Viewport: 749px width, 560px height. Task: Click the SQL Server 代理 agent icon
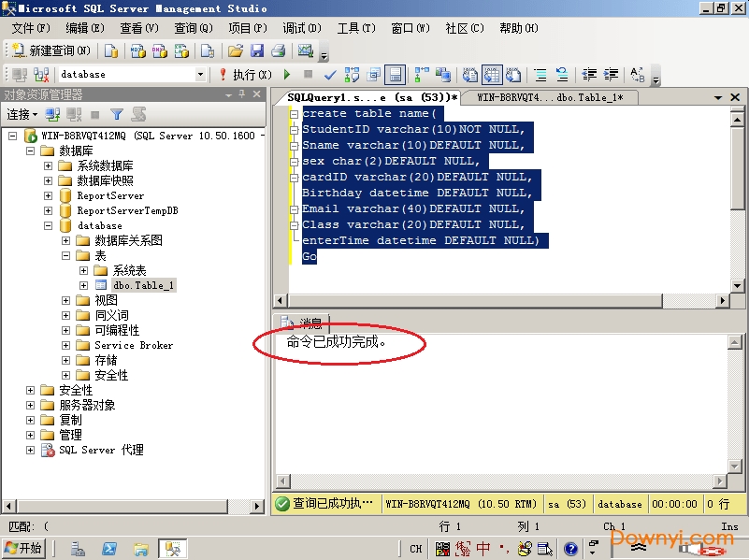(x=47, y=450)
